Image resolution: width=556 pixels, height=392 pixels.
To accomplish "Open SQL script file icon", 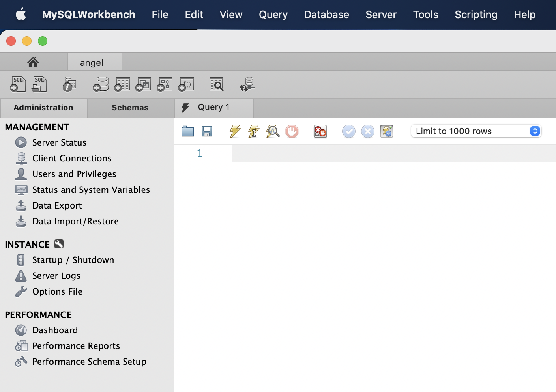I will (x=39, y=84).
